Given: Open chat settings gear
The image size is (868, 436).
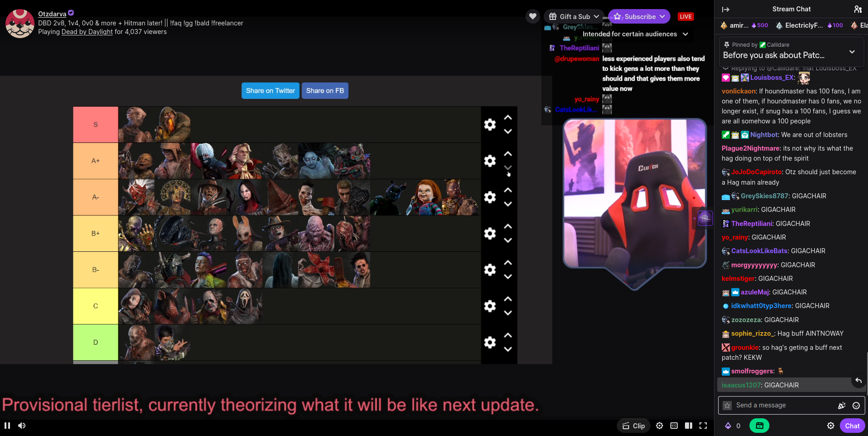Looking at the screenshot, I should pyautogui.click(x=831, y=426).
